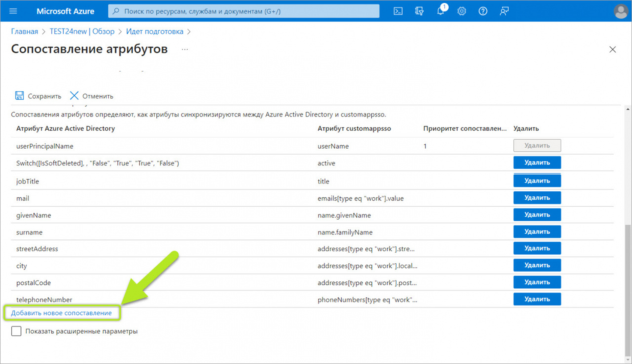
Task: Click the user account avatar
Action: [x=620, y=12]
